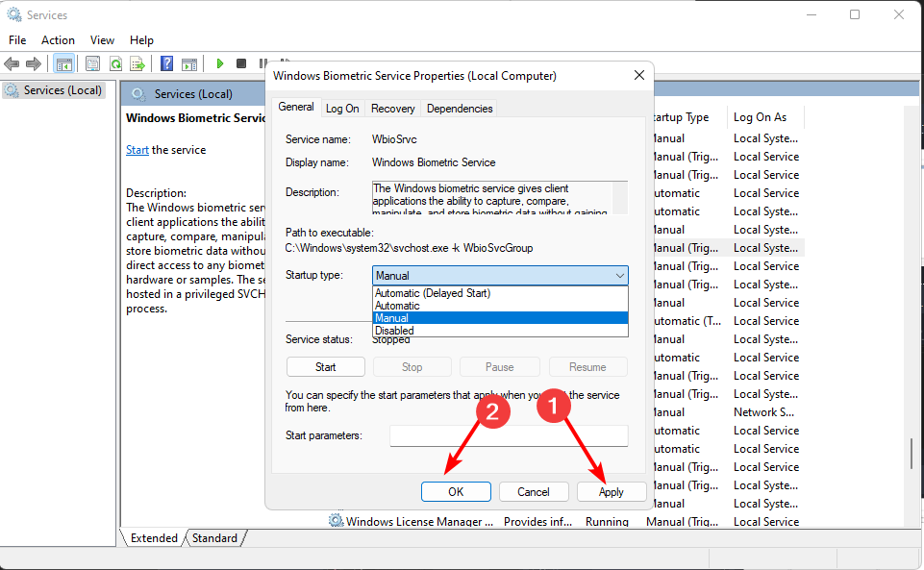Open the View menu
Viewport: 924px width, 570px height.
102,40
